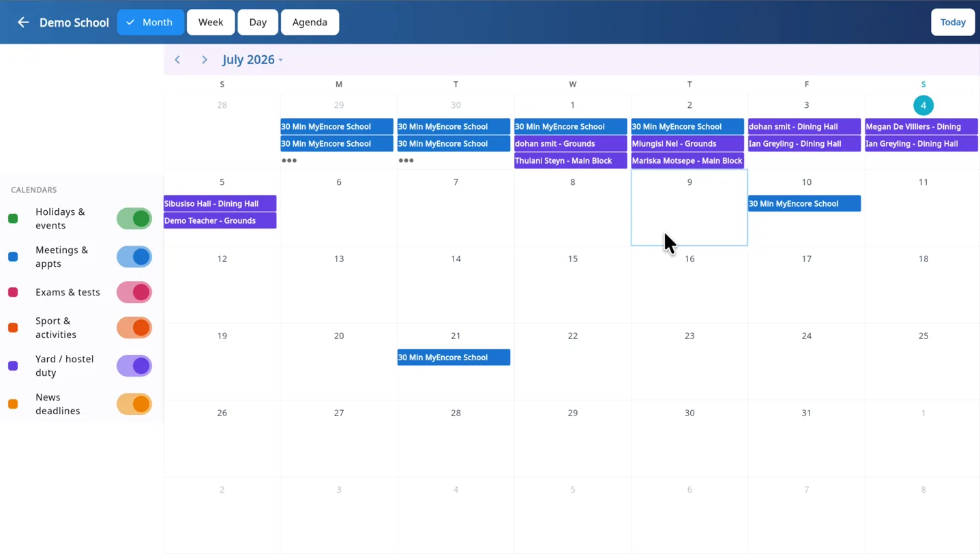
Task: Switch to Agenda view
Action: (310, 23)
